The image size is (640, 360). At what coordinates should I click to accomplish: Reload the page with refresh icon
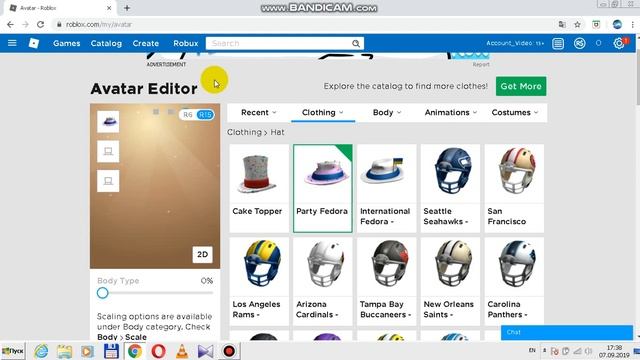point(40,24)
